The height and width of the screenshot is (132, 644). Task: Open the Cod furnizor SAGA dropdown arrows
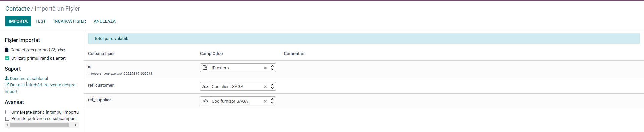tap(272, 101)
